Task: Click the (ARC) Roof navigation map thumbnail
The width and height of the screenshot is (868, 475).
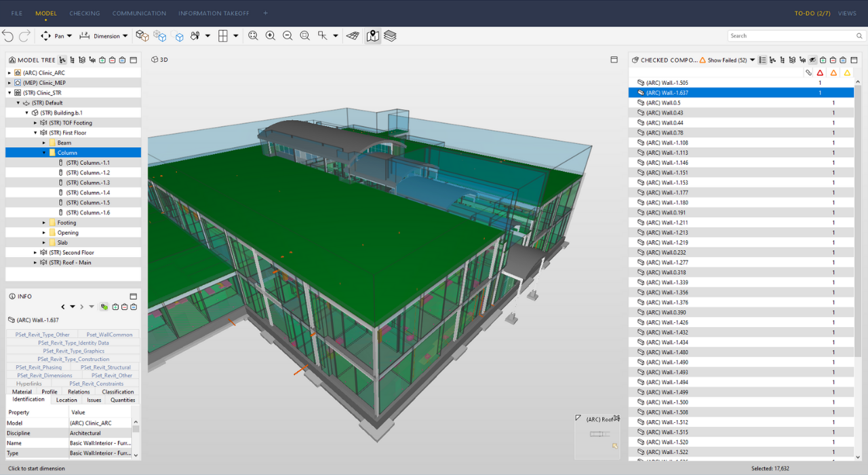Action: 597,434
